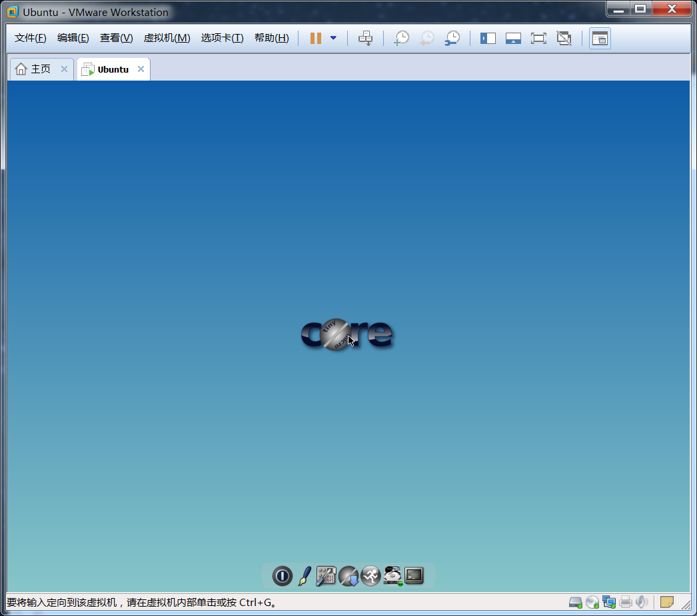Viewport: 697px width, 616px height.
Task: Switch to the 主页 tab
Action: point(40,69)
